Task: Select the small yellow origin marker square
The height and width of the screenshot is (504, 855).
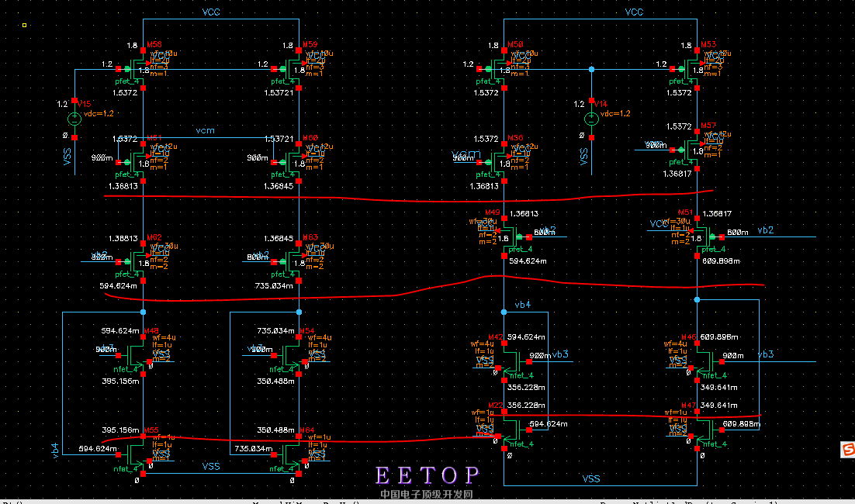Action: pyautogui.click(x=25, y=25)
